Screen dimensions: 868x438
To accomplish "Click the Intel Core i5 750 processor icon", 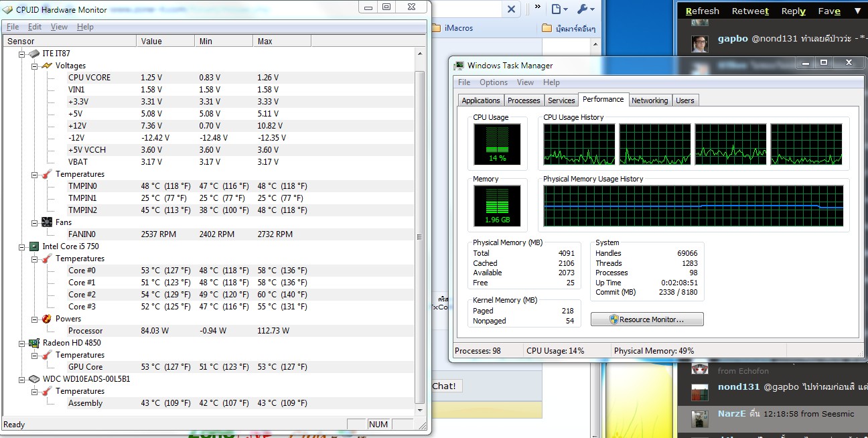I will pos(33,246).
